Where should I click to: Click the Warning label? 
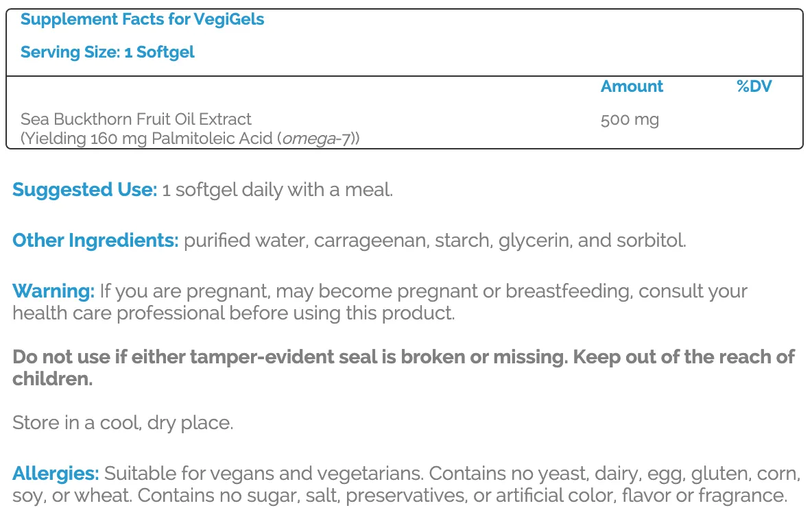click(x=54, y=291)
